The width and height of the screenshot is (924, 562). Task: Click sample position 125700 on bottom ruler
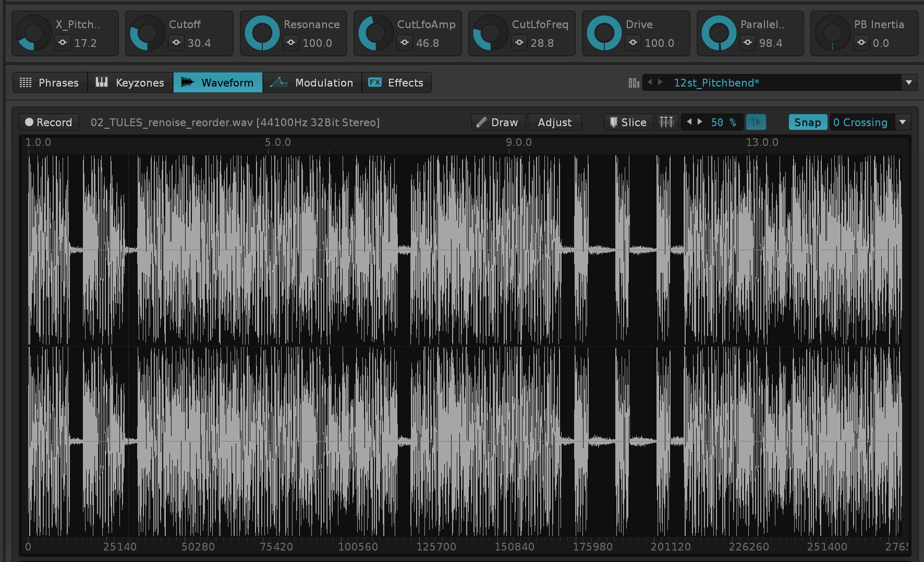436,546
